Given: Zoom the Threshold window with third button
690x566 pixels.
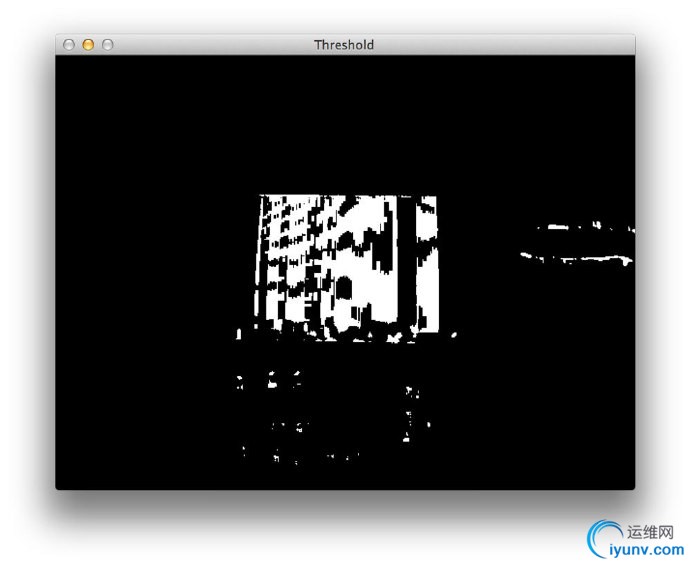Looking at the screenshot, I should [x=107, y=44].
